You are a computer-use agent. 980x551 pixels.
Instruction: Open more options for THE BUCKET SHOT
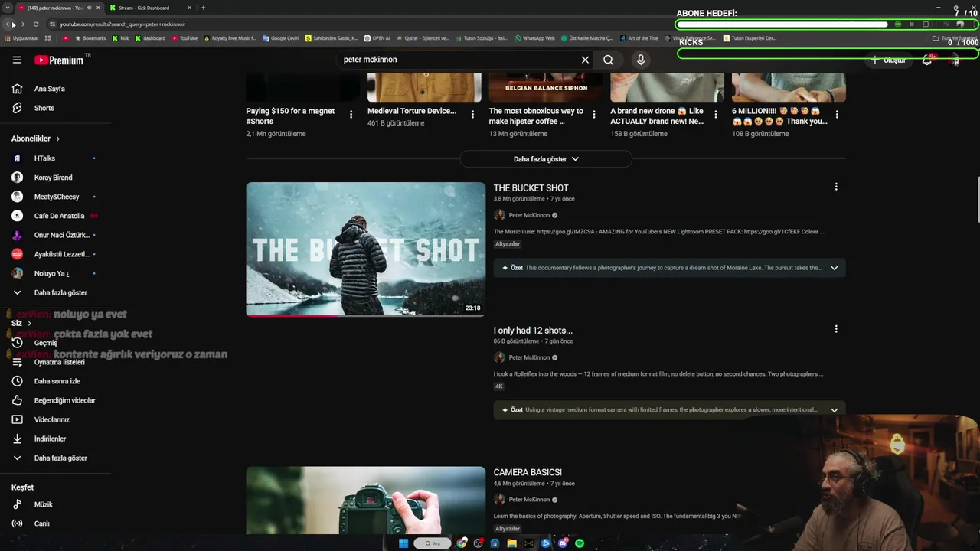[x=836, y=187]
